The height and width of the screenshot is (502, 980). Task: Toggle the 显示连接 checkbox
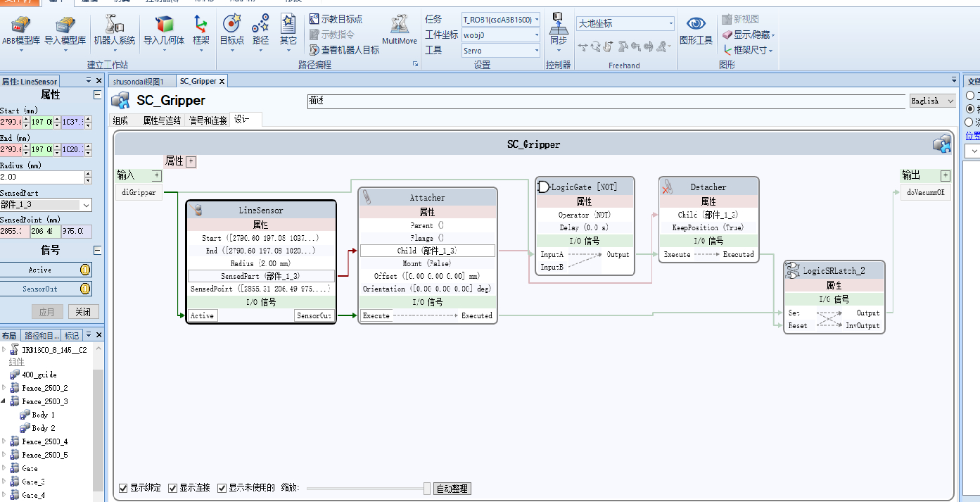tap(173, 488)
